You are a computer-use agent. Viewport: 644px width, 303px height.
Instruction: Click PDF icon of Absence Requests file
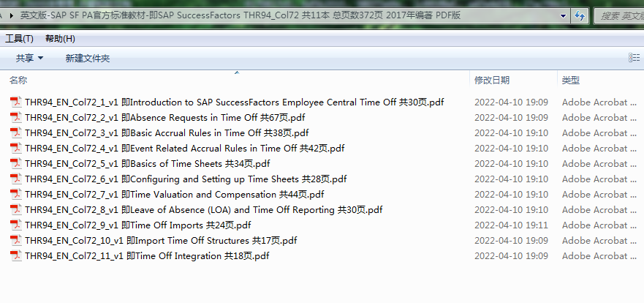[16, 118]
